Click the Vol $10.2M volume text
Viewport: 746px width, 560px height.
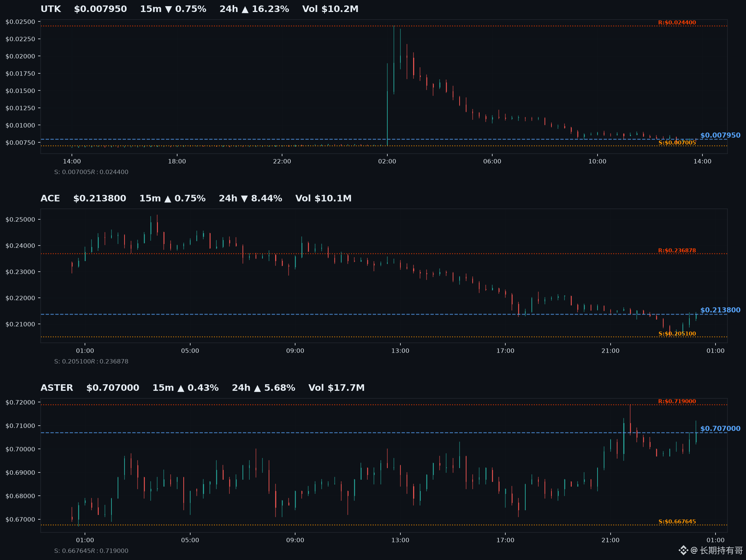click(x=330, y=9)
